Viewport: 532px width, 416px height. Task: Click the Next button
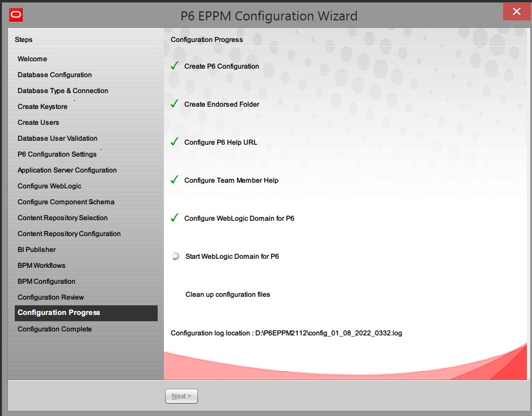(181, 396)
